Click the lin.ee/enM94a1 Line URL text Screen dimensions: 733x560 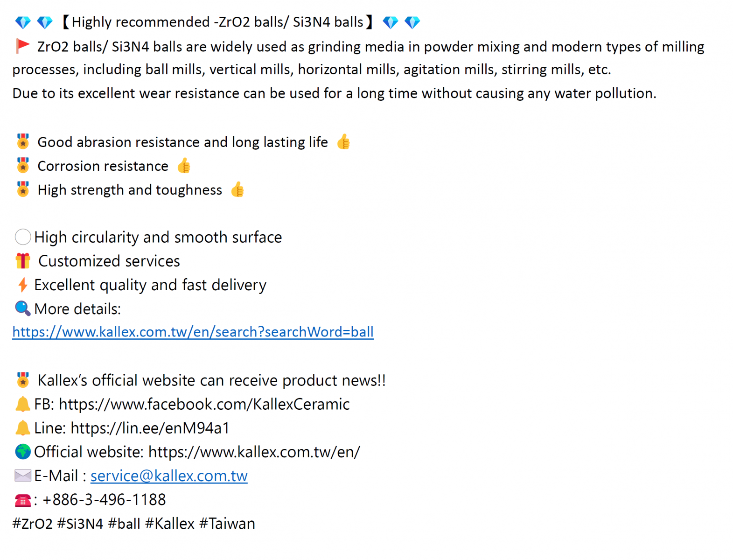click(x=150, y=428)
